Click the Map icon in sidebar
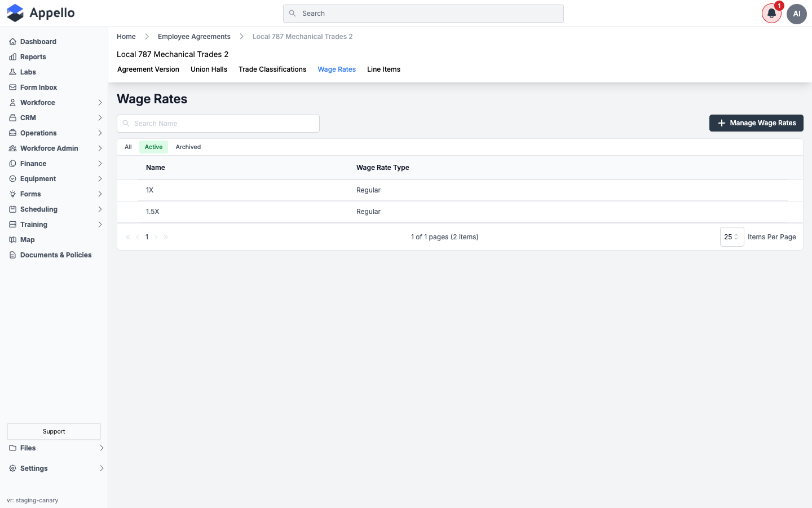 12,240
